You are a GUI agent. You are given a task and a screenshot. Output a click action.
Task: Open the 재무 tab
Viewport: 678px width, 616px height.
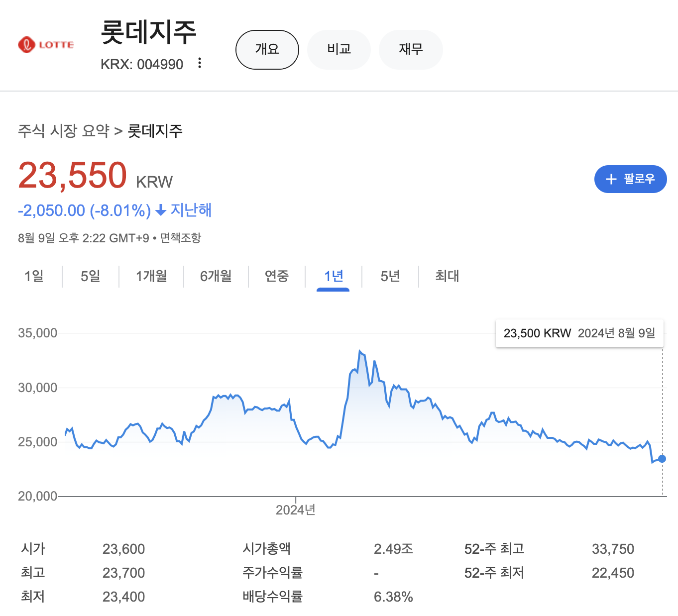[411, 49]
